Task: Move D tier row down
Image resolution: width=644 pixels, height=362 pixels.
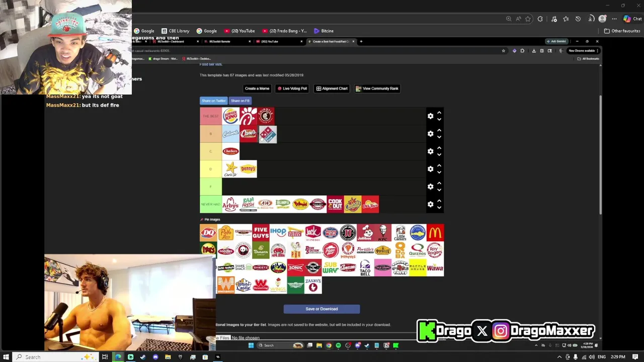Action: (439, 172)
